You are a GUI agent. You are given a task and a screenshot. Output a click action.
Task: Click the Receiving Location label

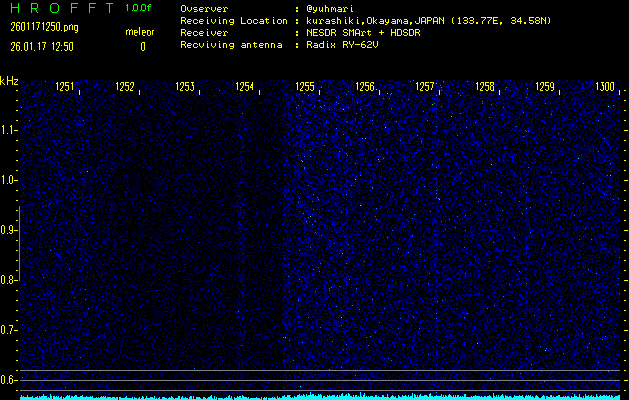pyautogui.click(x=234, y=21)
